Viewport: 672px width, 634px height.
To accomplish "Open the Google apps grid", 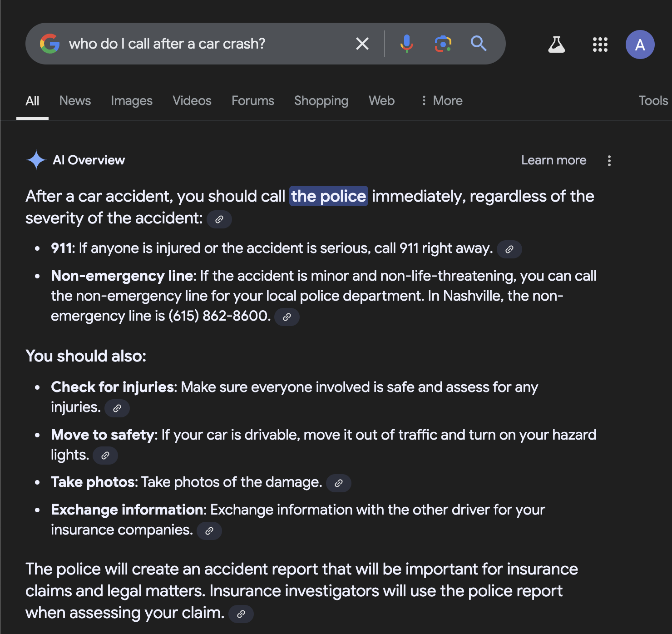I will (600, 45).
